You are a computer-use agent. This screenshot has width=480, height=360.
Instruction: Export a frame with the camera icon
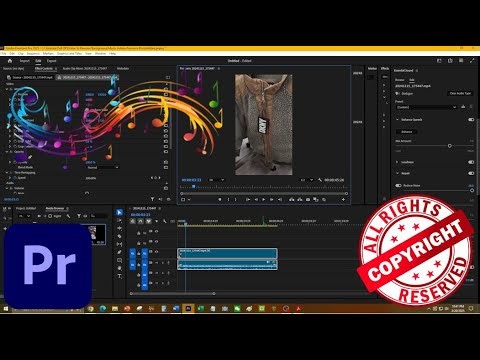(x=308, y=199)
